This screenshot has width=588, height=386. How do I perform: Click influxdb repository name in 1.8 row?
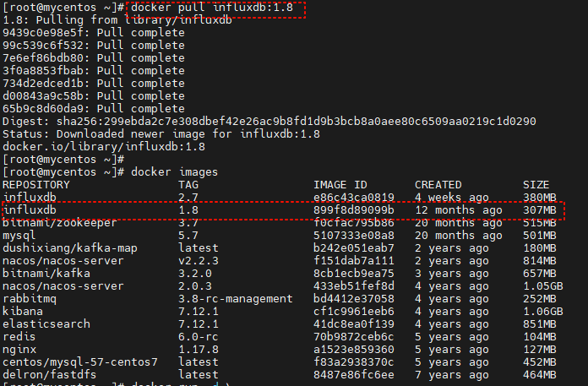pos(30,209)
